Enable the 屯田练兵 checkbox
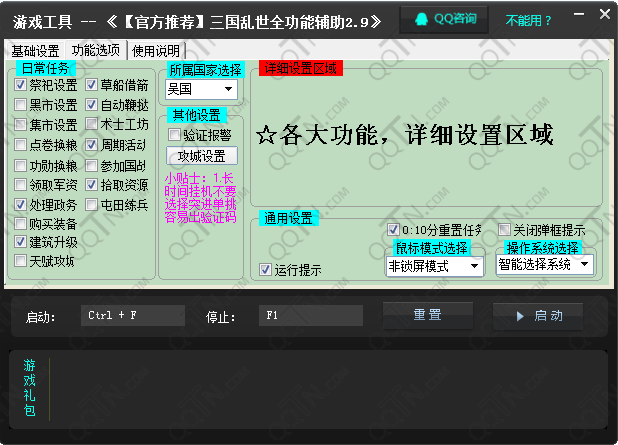The height and width of the screenshot is (445, 618). click(92, 205)
